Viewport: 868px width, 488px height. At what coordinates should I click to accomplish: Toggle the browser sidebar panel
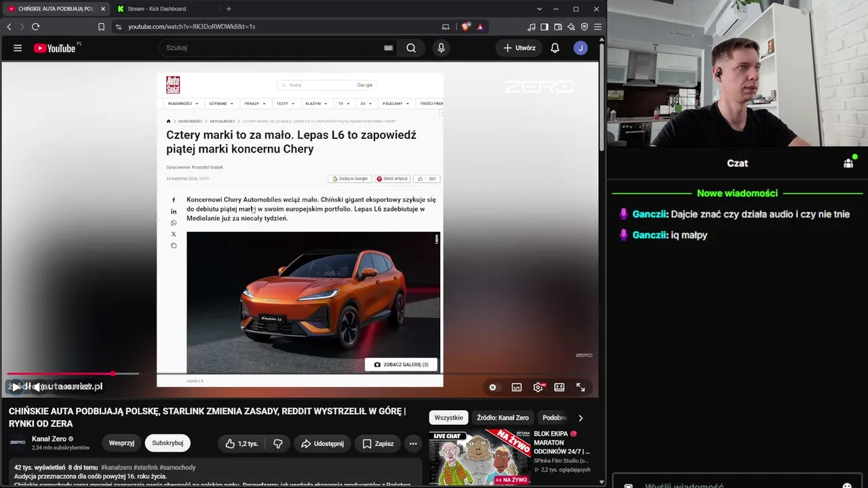[x=545, y=26]
